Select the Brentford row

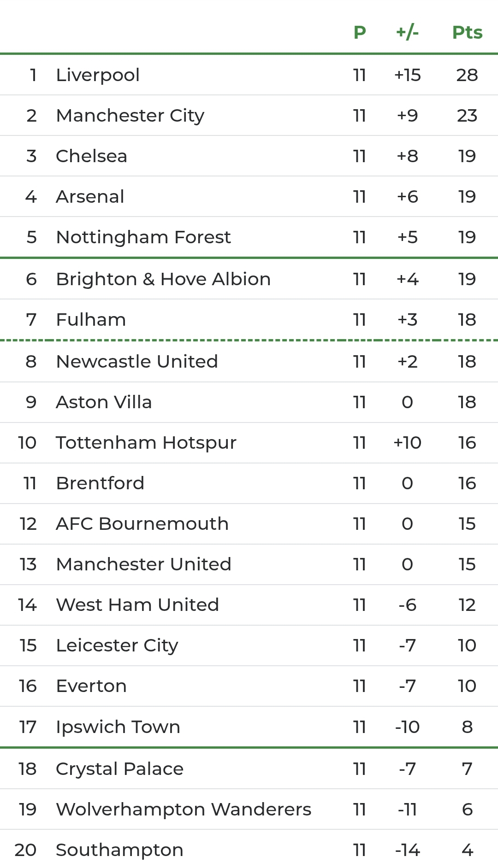pyautogui.click(x=249, y=483)
